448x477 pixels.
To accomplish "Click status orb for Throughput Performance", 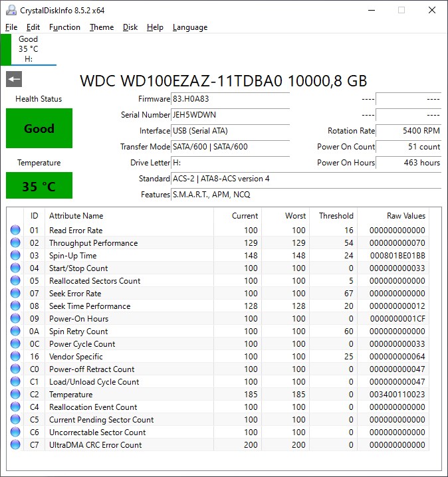I will (15, 242).
